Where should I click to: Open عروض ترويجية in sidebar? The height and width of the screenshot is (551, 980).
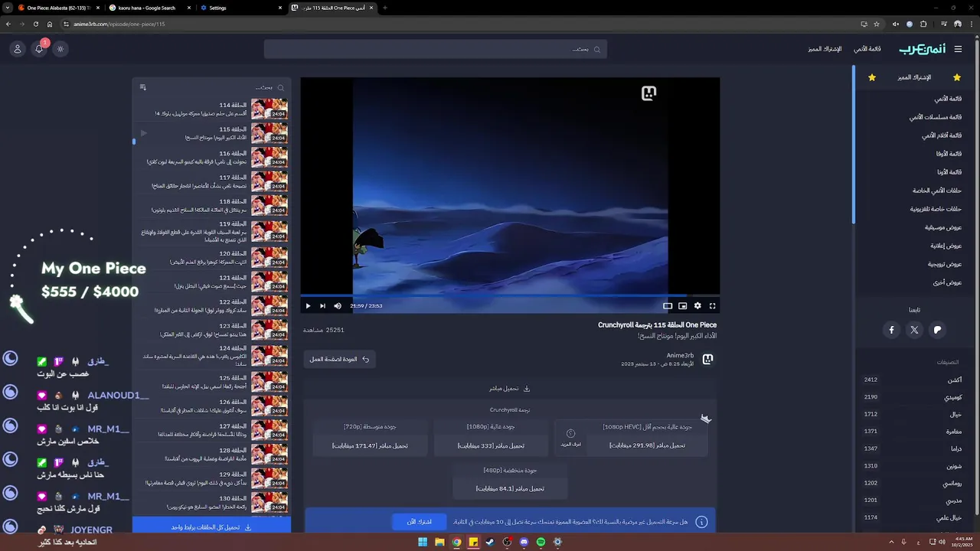click(x=945, y=264)
